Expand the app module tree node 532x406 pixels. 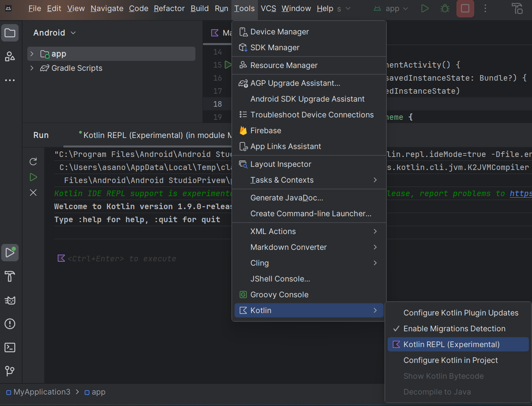click(x=32, y=54)
